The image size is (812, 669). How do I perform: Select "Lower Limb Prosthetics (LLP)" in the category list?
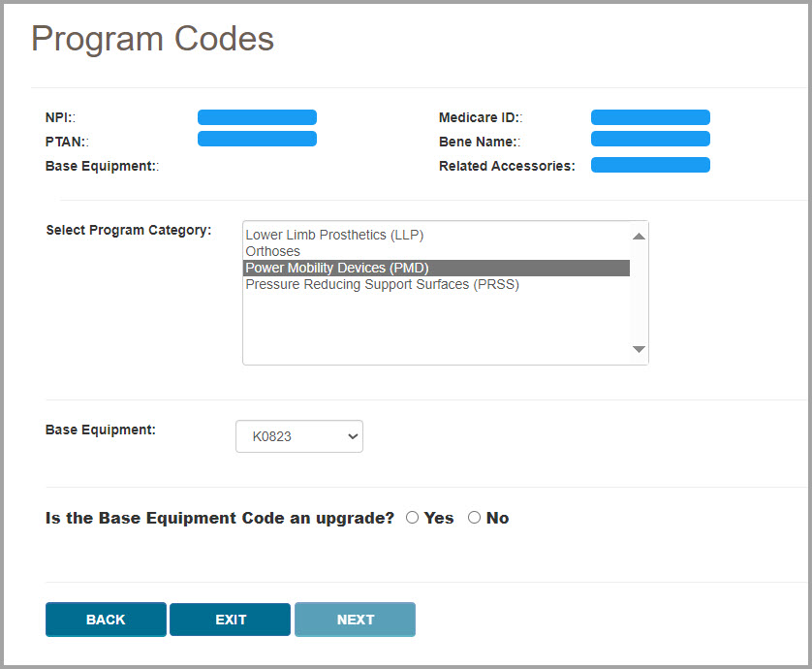point(334,235)
